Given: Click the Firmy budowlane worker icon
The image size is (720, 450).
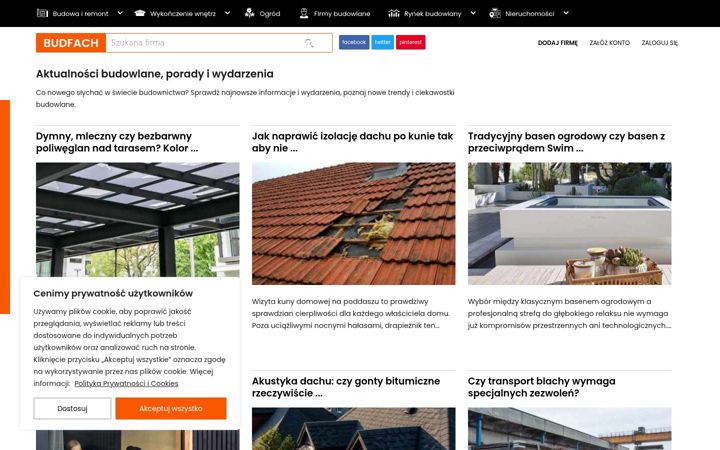Looking at the screenshot, I should click(304, 13).
